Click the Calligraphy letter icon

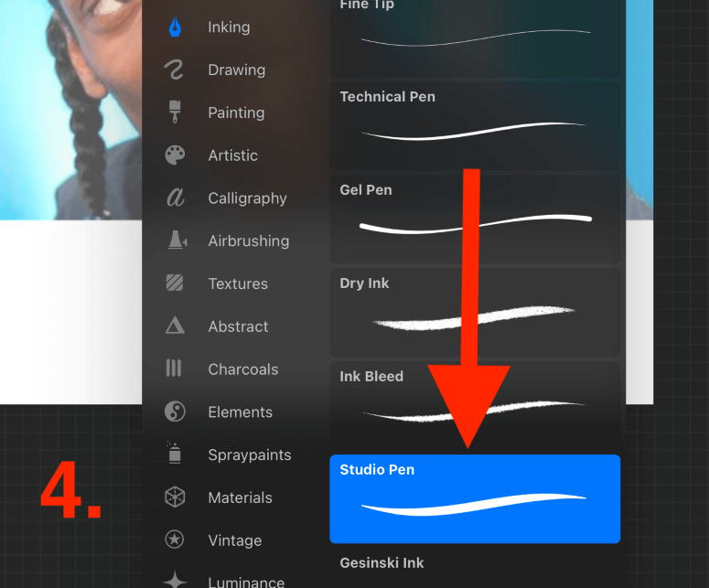176,198
